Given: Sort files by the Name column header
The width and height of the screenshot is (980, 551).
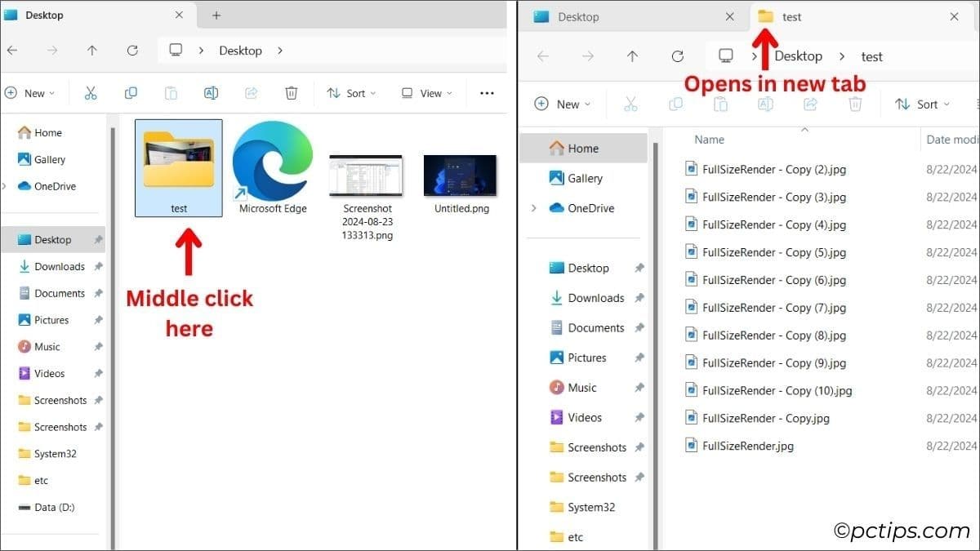Looking at the screenshot, I should (x=709, y=139).
